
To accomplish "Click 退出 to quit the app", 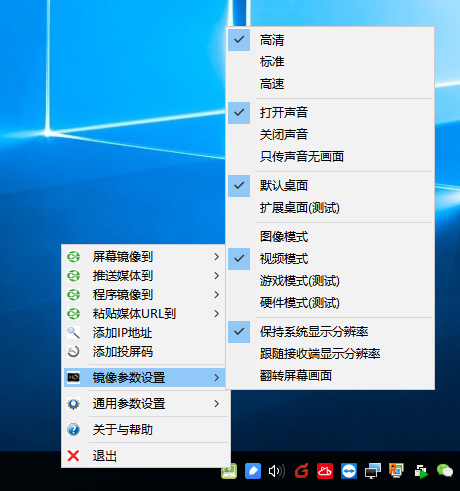I will [146, 456].
